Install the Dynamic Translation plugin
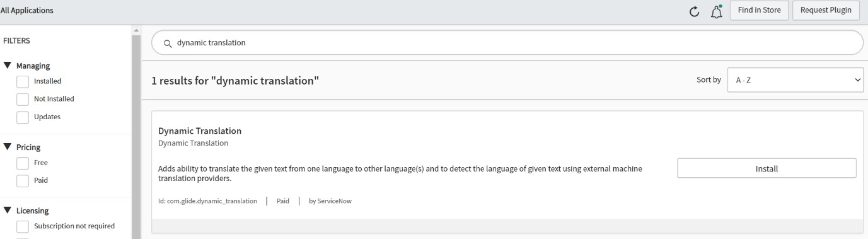868x239 pixels. [x=767, y=168]
